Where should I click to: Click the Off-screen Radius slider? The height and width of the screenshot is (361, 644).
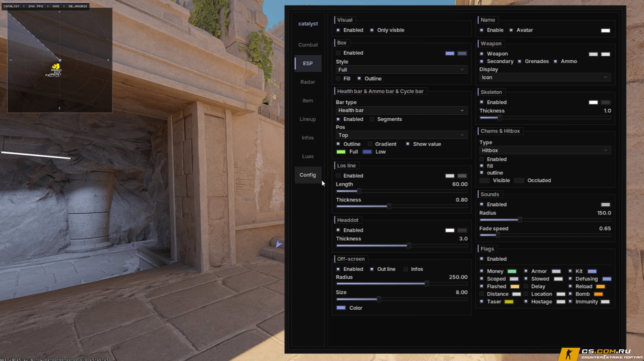coord(402,284)
